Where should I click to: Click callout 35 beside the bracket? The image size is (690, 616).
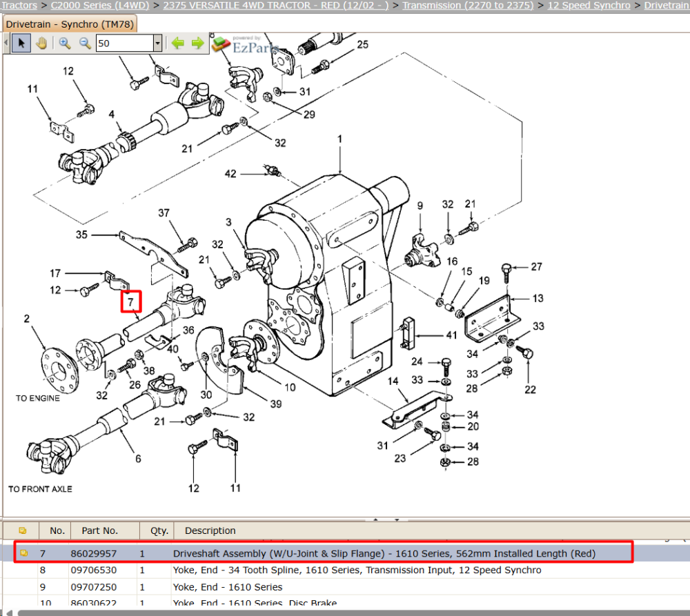pyautogui.click(x=81, y=235)
